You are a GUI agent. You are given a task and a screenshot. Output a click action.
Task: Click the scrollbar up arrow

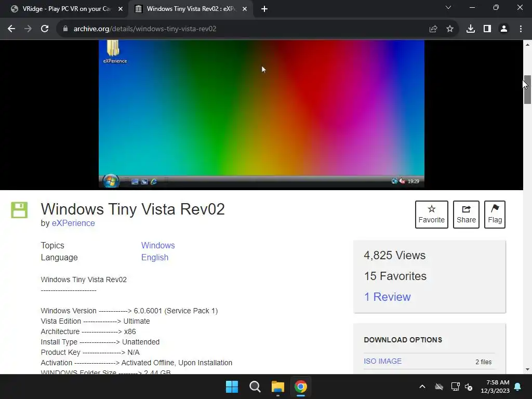pyautogui.click(x=527, y=45)
